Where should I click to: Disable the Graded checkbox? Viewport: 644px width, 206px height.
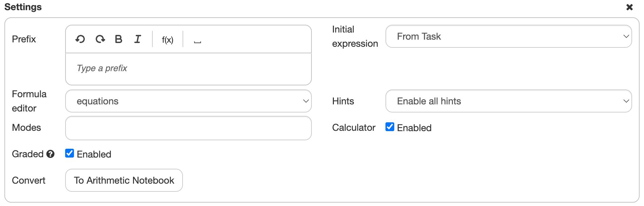pos(70,154)
